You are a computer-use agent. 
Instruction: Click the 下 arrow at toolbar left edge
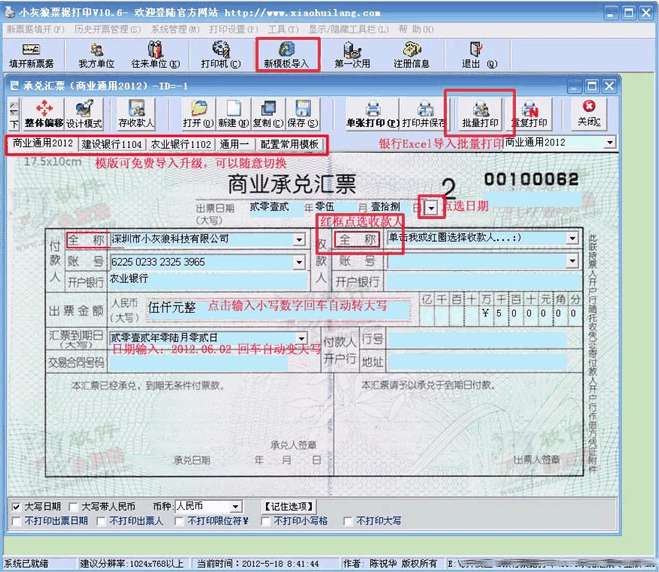coord(14,115)
